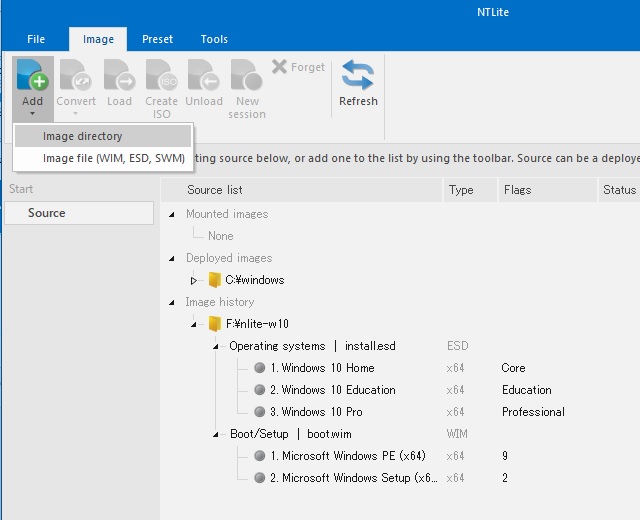Screen dimensions: 640x520
Task: Sort by the Flags column header
Action: point(548,190)
